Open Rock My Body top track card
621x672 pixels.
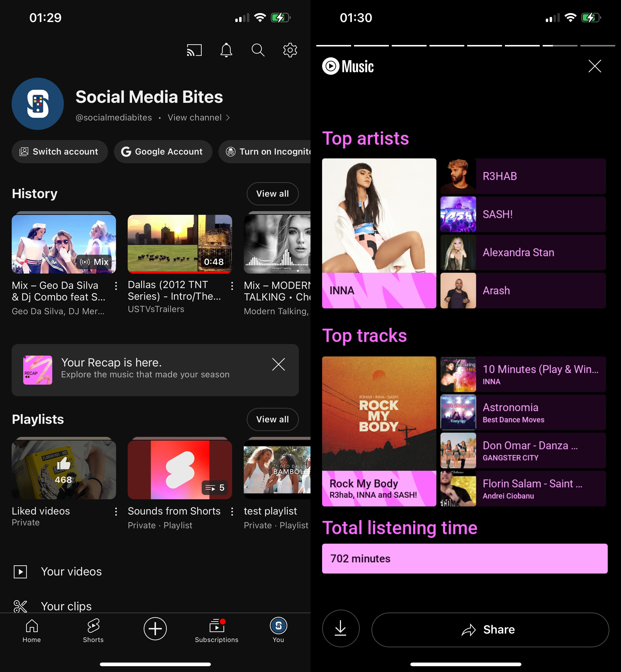[379, 431]
